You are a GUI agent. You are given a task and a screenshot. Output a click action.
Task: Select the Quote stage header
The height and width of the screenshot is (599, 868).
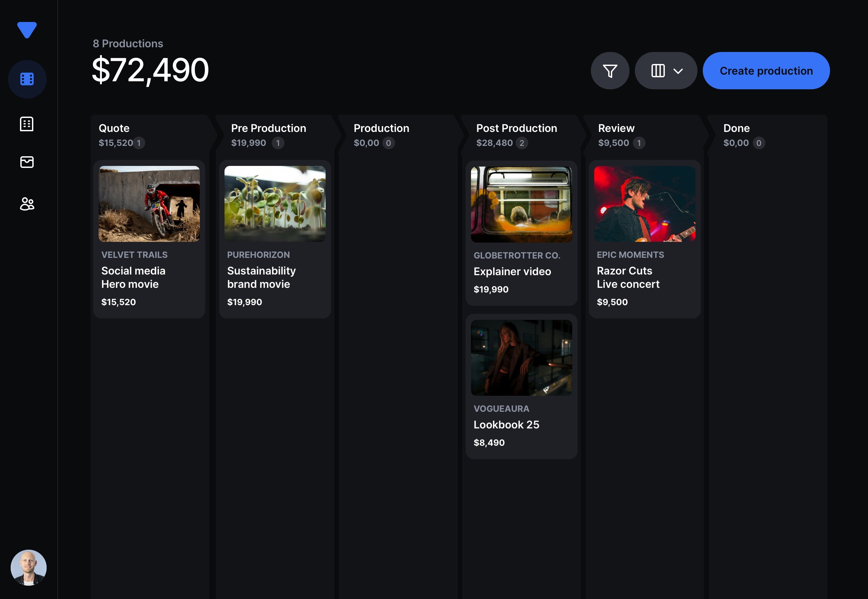(114, 128)
